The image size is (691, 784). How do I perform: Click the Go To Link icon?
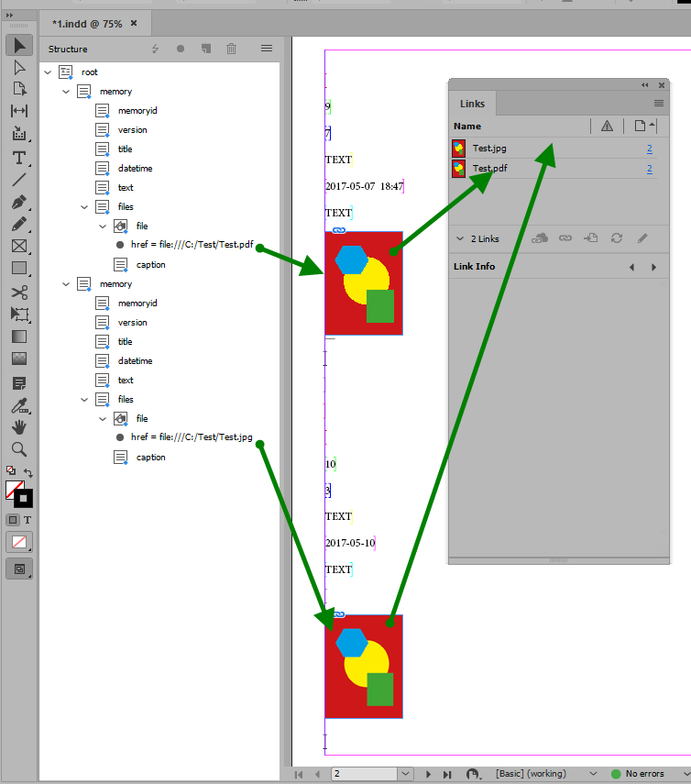[x=590, y=238]
